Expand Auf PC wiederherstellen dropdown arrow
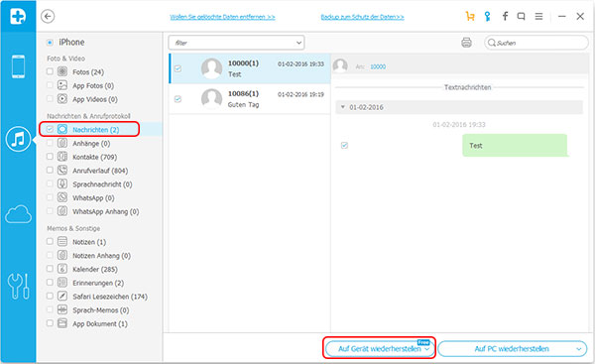 click(x=579, y=349)
